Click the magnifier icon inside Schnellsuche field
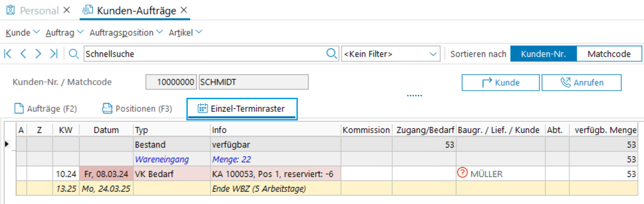Screen dimensions: 644x204 click(x=331, y=54)
